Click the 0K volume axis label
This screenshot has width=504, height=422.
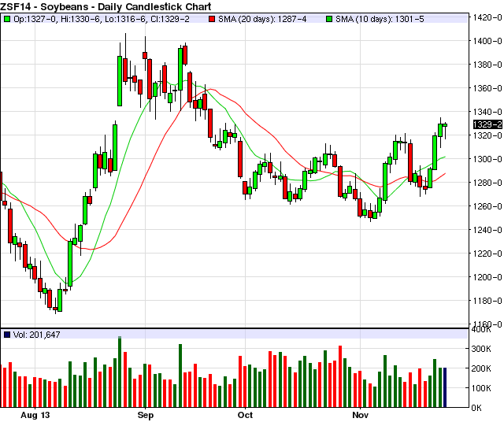476,408
